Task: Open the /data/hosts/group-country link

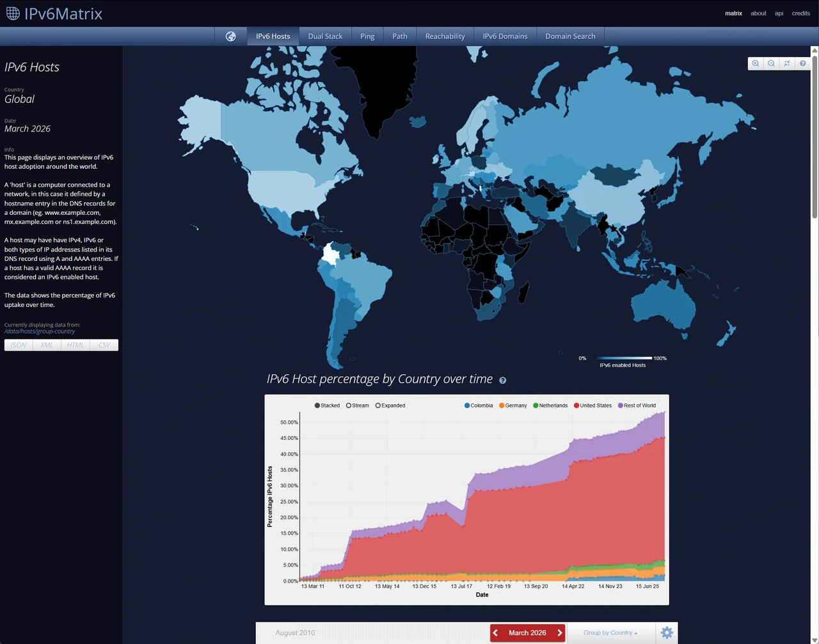Action: pyautogui.click(x=40, y=331)
